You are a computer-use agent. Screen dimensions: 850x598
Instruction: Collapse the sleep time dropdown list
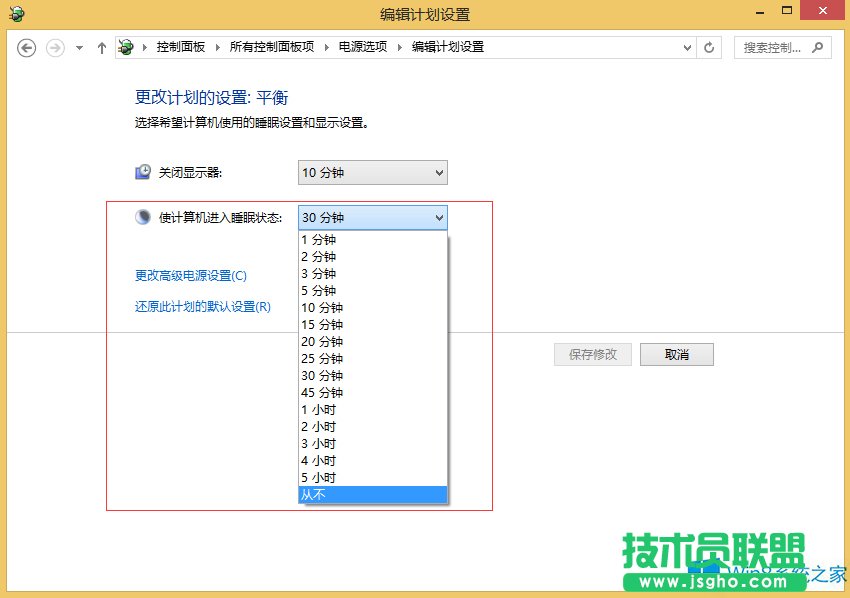[438, 217]
